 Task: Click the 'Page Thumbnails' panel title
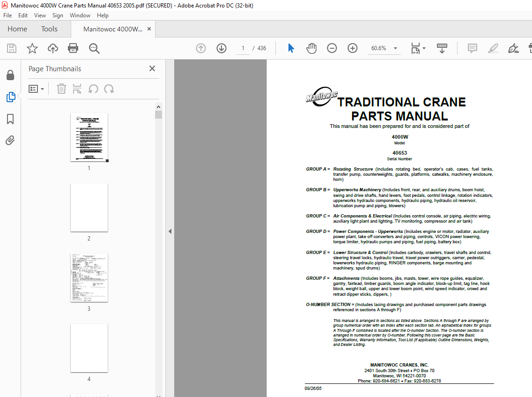click(x=55, y=68)
